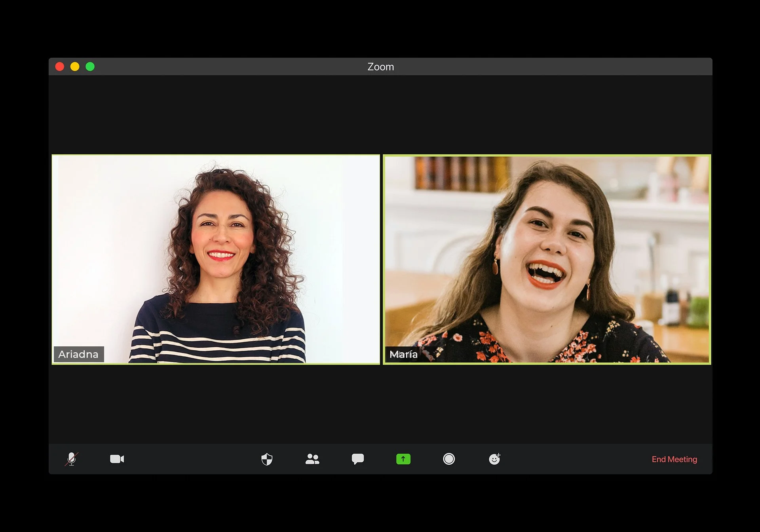
Task: Show the Participants list
Action: (x=312, y=459)
